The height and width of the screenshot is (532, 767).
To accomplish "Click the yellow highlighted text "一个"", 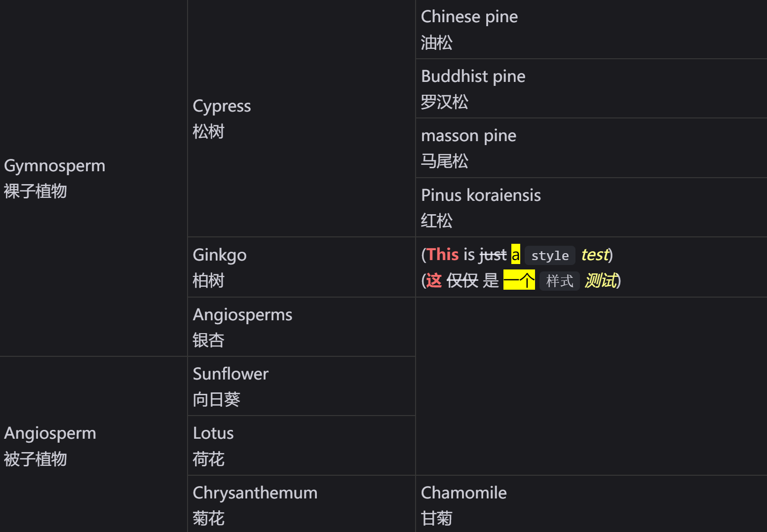I will pyautogui.click(x=519, y=280).
